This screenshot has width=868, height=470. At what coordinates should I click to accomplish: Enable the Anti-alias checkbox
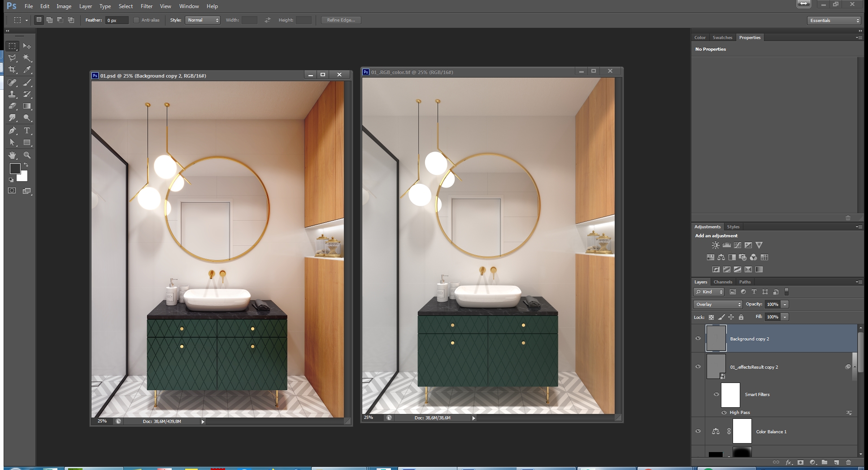coord(136,20)
